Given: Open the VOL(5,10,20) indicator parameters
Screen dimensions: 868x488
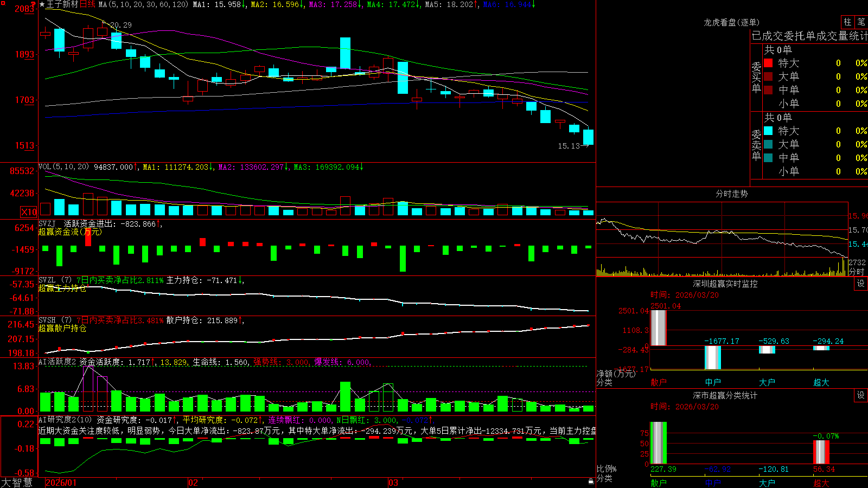Looking at the screenshot, I should pyautogui.click(x=63, y=167).
